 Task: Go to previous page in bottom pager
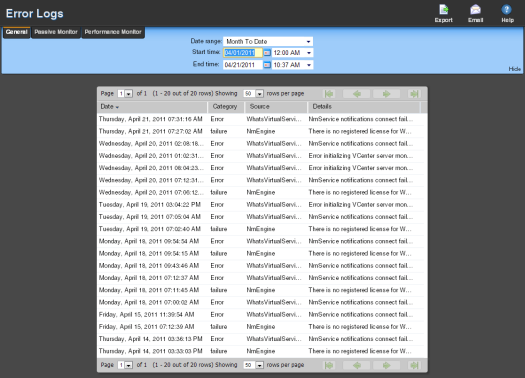[x=357, y=365]
